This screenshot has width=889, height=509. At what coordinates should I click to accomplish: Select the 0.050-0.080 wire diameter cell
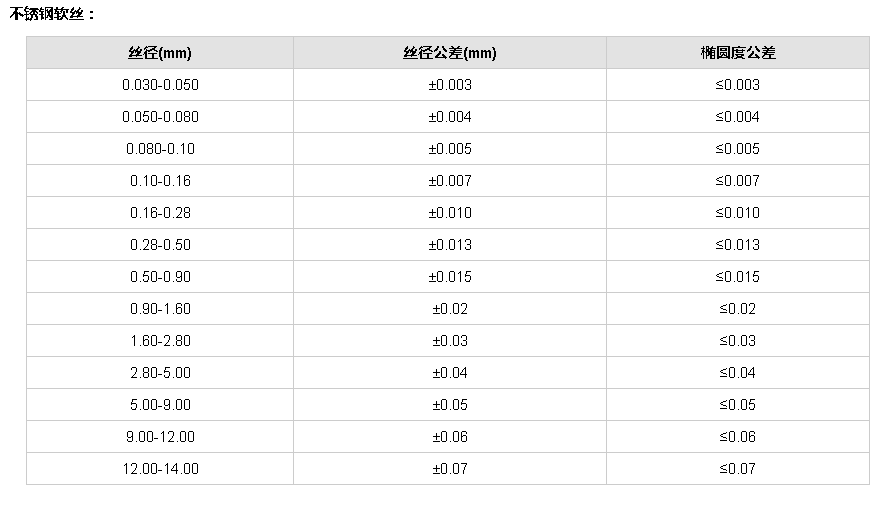click(x=160, y=117)
